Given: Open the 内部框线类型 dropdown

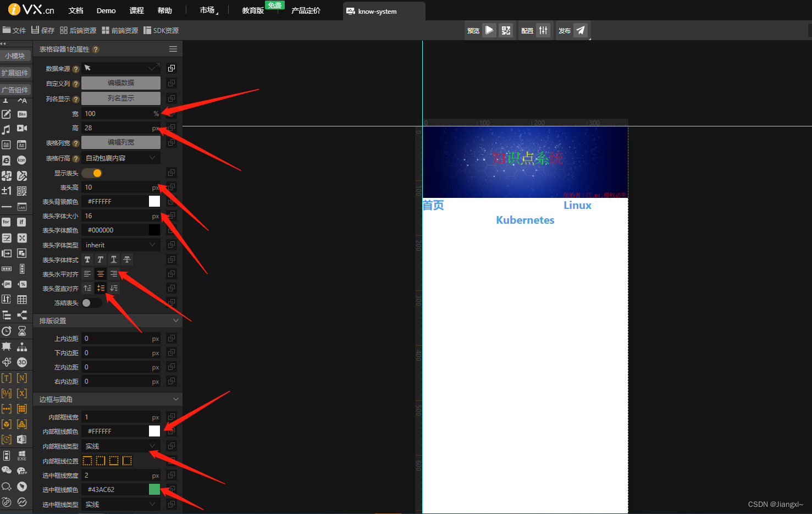Looking at the screenshot, I should (121, 446).
